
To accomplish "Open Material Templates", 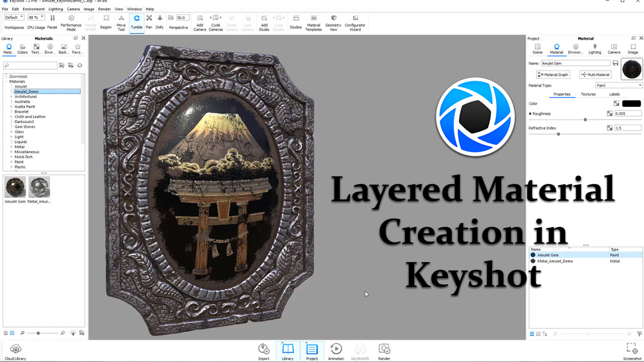I will [313, 23].
